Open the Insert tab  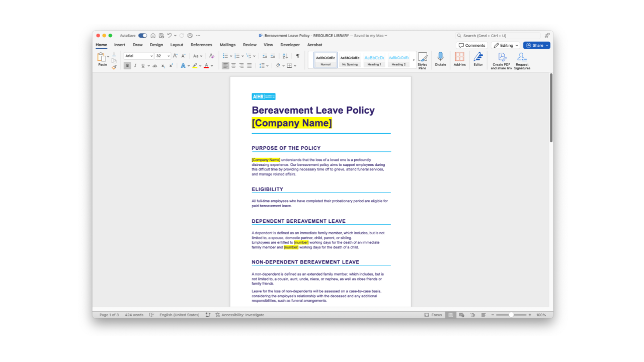(120, 45)
